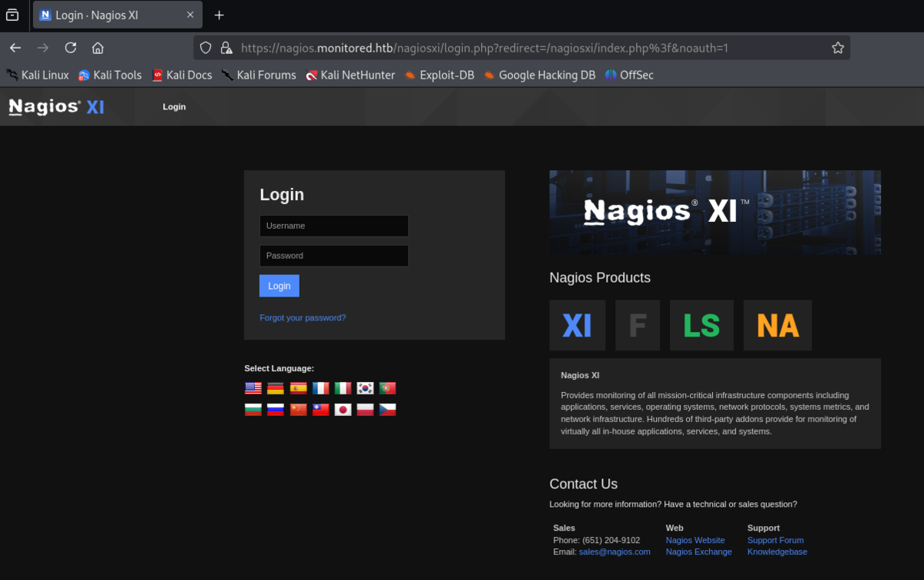Image resolution: width=924 pixels, height=580 pixels.
Task: Focus the Username field
Action: [334, 226]
